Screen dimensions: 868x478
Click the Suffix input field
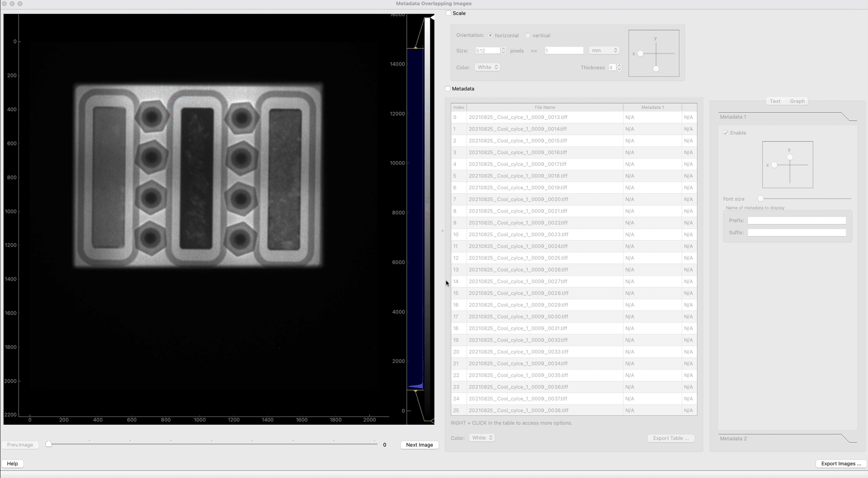click(797, 233)
